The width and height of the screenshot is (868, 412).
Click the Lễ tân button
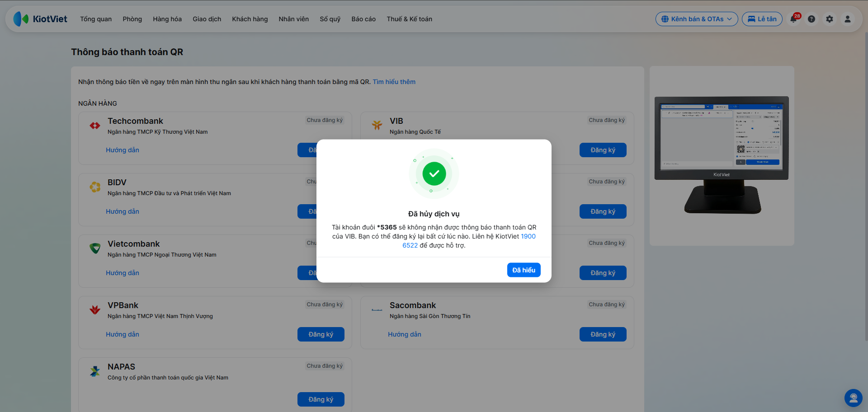coord(762,19)
